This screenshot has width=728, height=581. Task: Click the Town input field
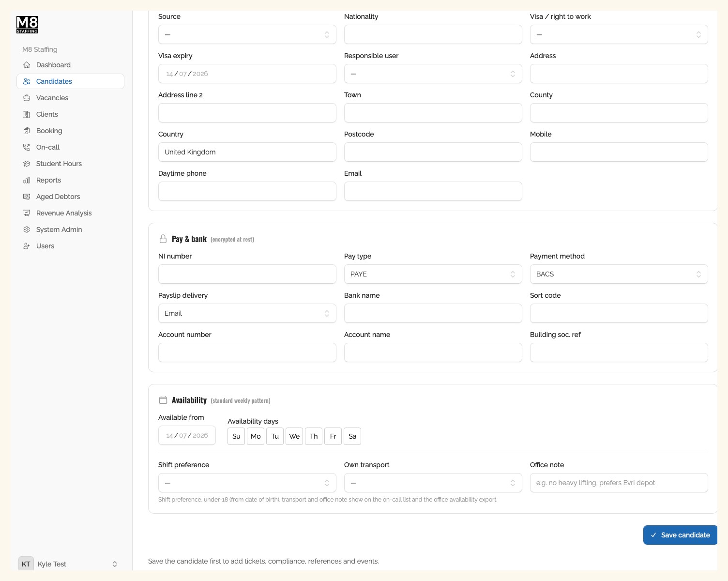point(433,113)
